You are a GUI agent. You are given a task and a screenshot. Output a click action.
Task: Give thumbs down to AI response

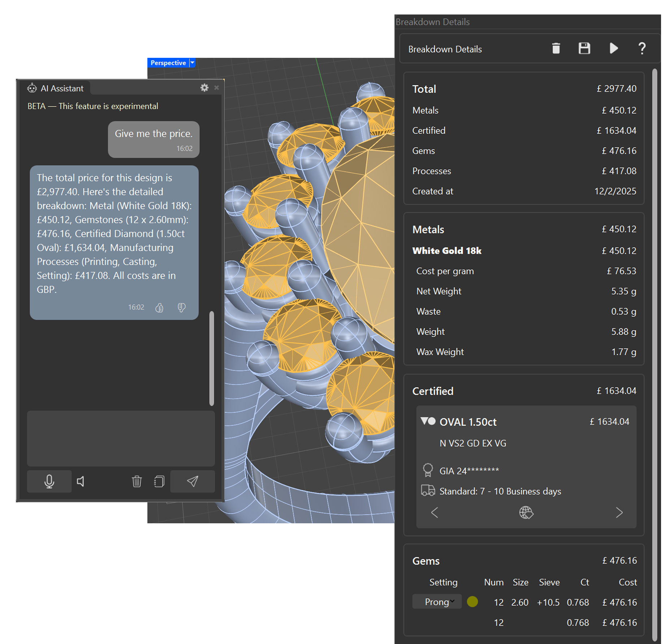point(181,308)
